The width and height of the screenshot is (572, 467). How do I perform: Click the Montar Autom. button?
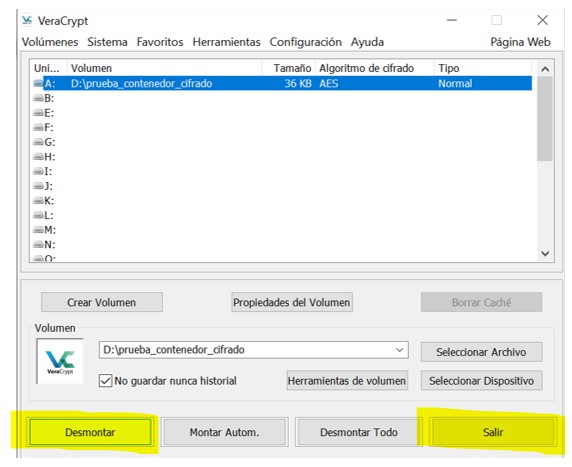pos(224,432)
